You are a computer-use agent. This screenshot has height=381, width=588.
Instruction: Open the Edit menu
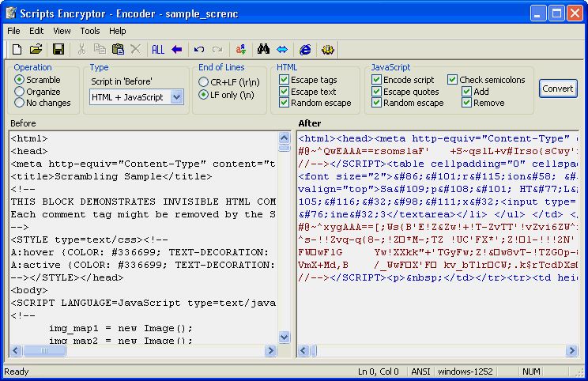click(x=36, y=31)
